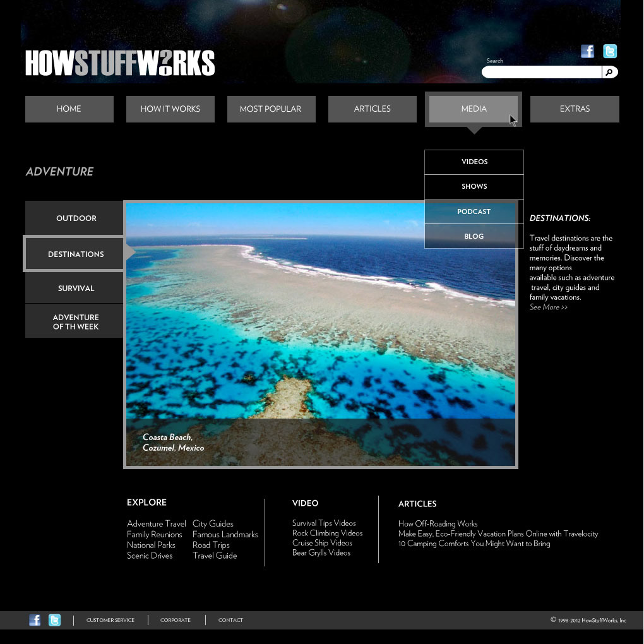Select the ADVENTURE OF TH WEEK tab
This screenshot has height=644, width=644.
tap(75, 321)
